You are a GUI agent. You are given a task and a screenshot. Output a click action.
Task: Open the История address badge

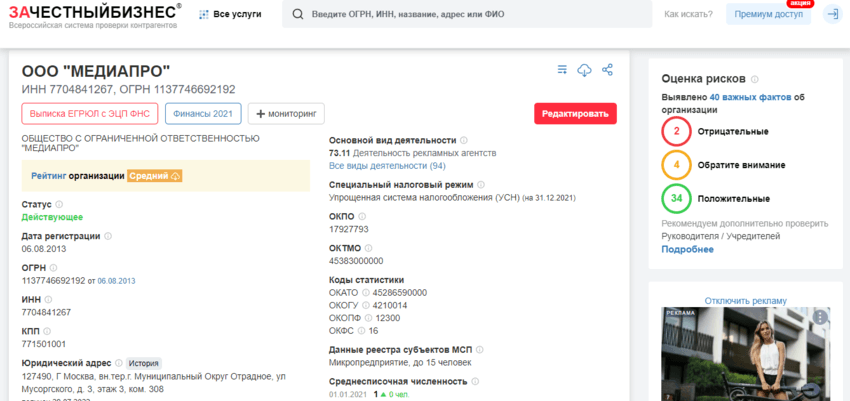click(144, 363)
